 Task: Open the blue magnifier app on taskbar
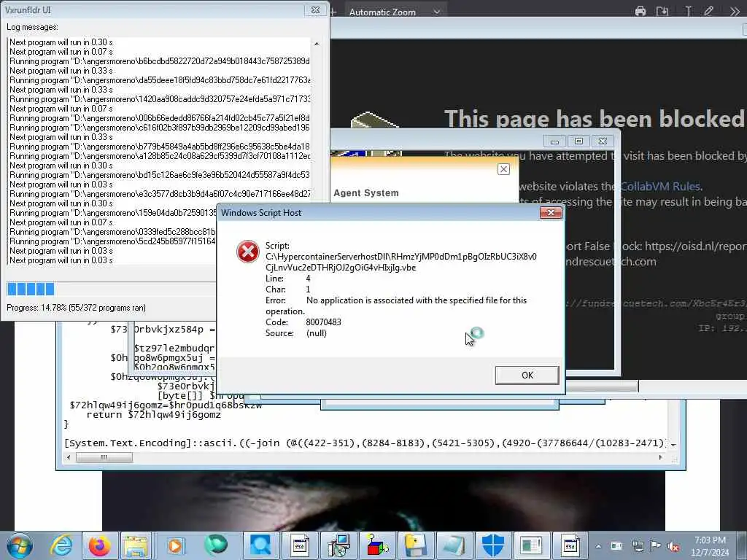coord(260,545)
